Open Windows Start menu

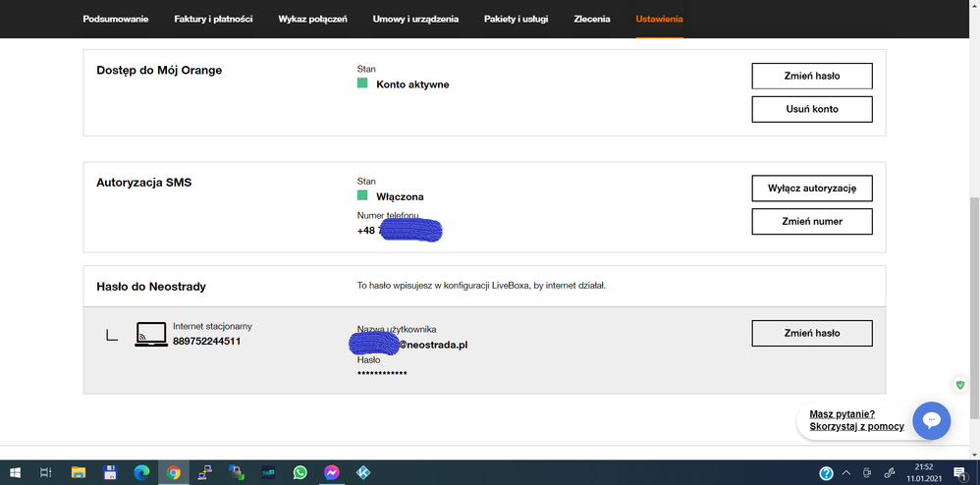pos(15,472)
